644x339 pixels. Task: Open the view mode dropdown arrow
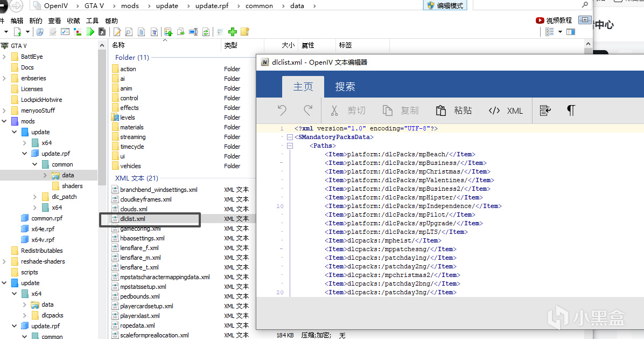[560, 32]
